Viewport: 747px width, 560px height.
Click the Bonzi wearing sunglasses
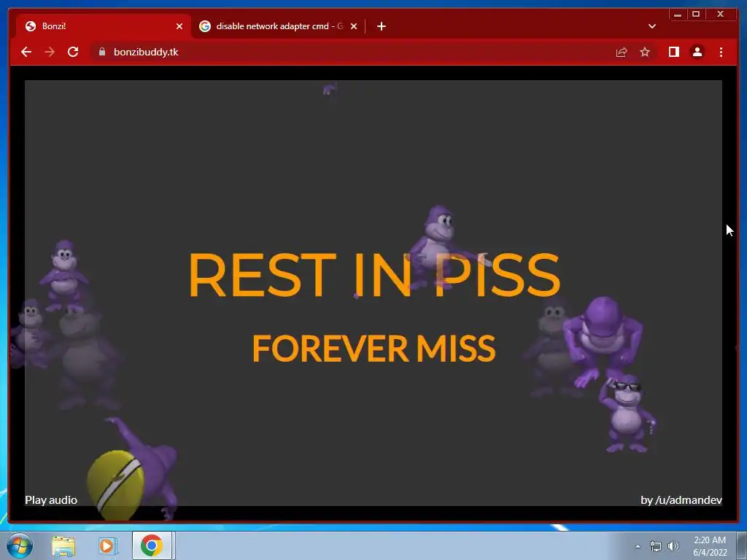click(627, 414)
